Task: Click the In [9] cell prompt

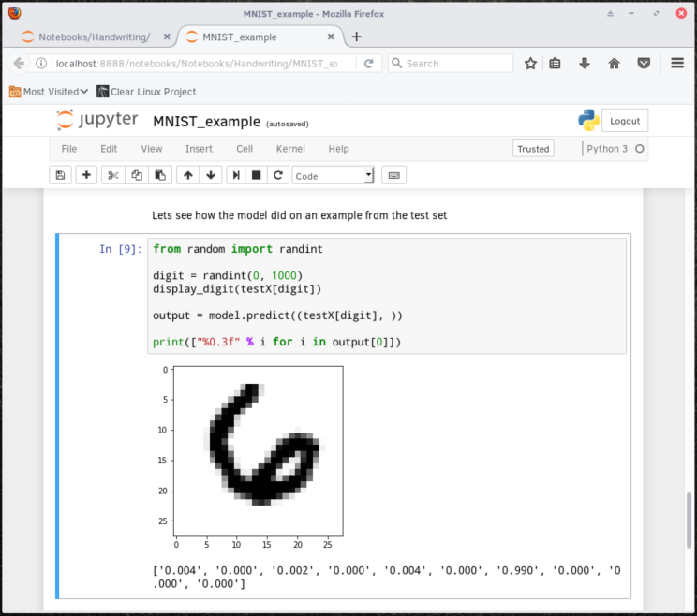Action: (121, 249)
